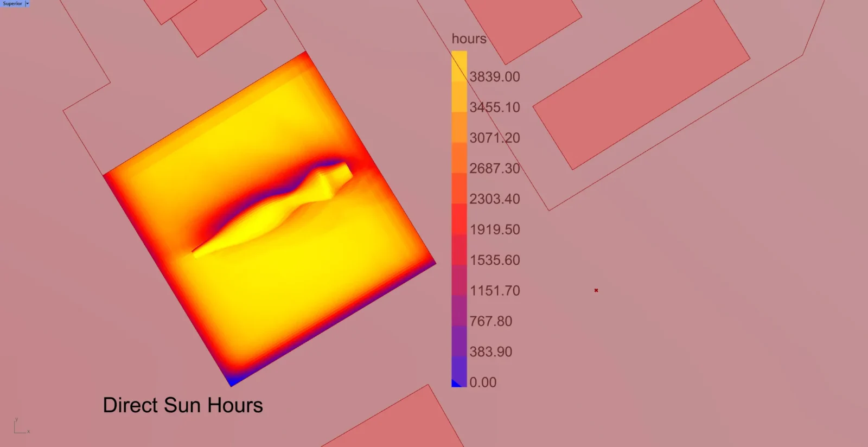Click the hours legend title
This screenshot has height=447, width=868.
click(469, 39)
